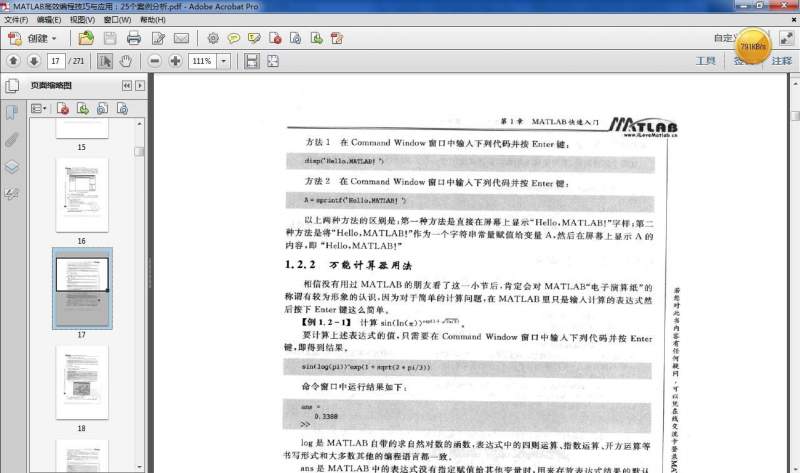This screenshot has width=800, height=473.
Task: Go to next page with down arrow
Action: (x=34, y=61)
